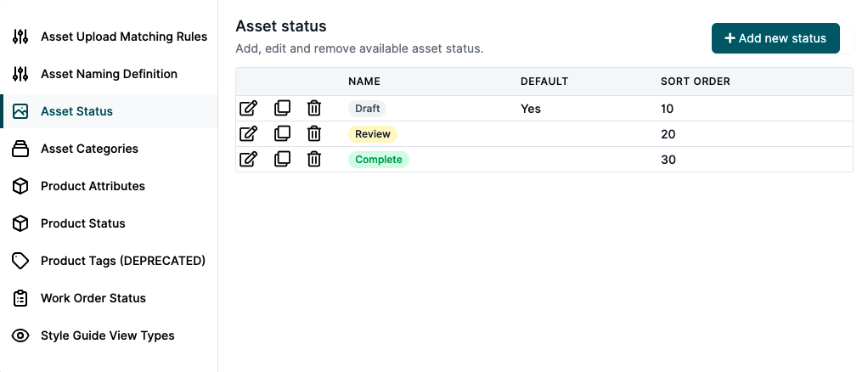Open Style Guide View Types
The width and height of the screenshot is (868, 372).
tap(109, 335)
